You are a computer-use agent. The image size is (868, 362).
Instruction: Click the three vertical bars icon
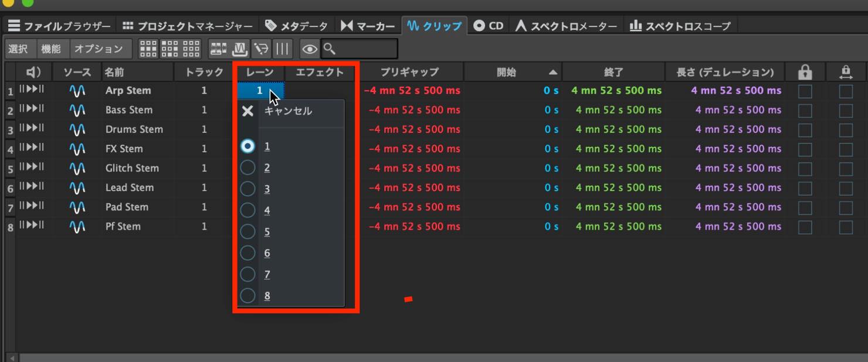point(282,49)
